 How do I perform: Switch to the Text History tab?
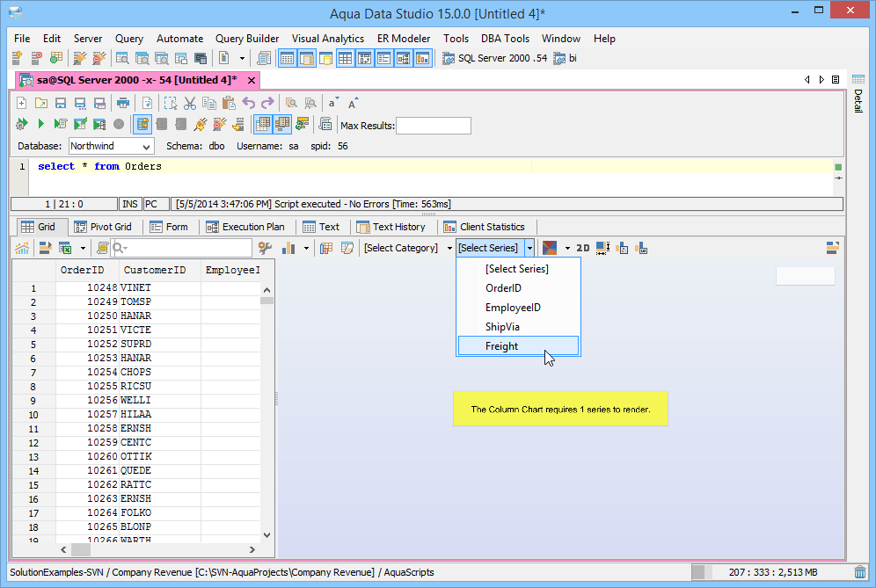pyautogui.click(x=391, y=227)
